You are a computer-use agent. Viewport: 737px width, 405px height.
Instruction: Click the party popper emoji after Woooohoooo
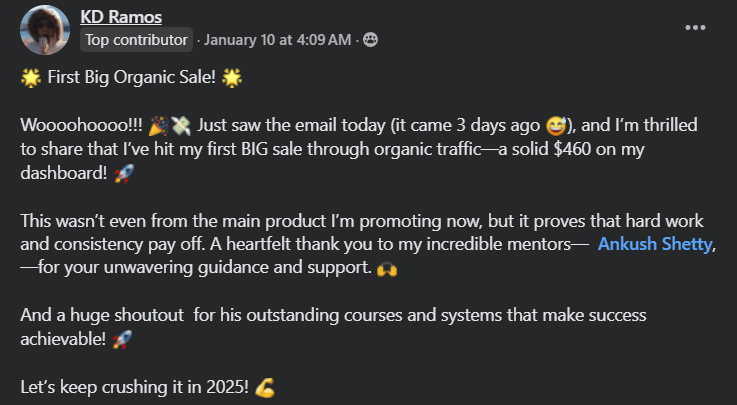click(x=160, y=126)
